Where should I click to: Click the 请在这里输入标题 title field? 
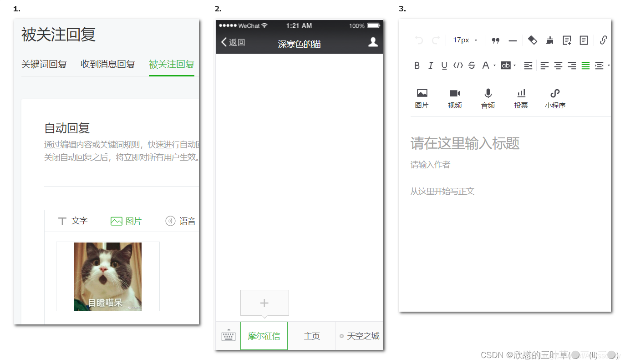pos(465,143)
